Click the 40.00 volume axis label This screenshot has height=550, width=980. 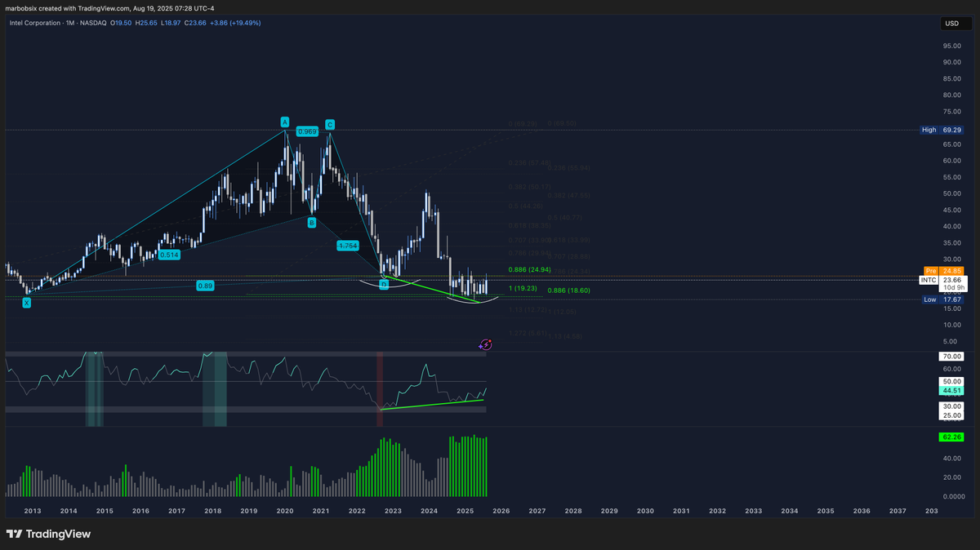pyautogui.click(x=951, y=459)
